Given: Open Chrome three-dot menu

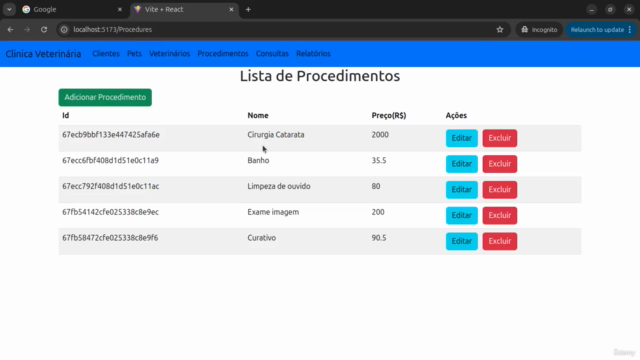Looking at the screenshot, I should coord(630,29).
